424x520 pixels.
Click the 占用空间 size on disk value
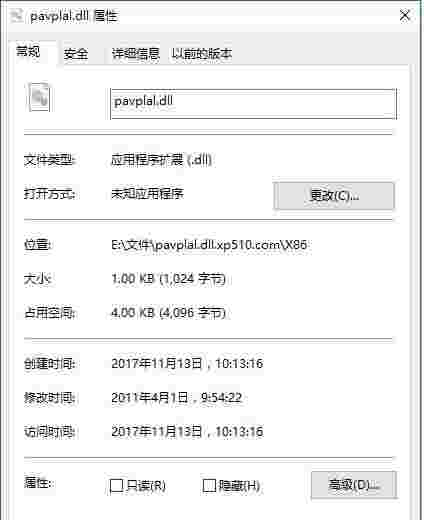point(168,313)
